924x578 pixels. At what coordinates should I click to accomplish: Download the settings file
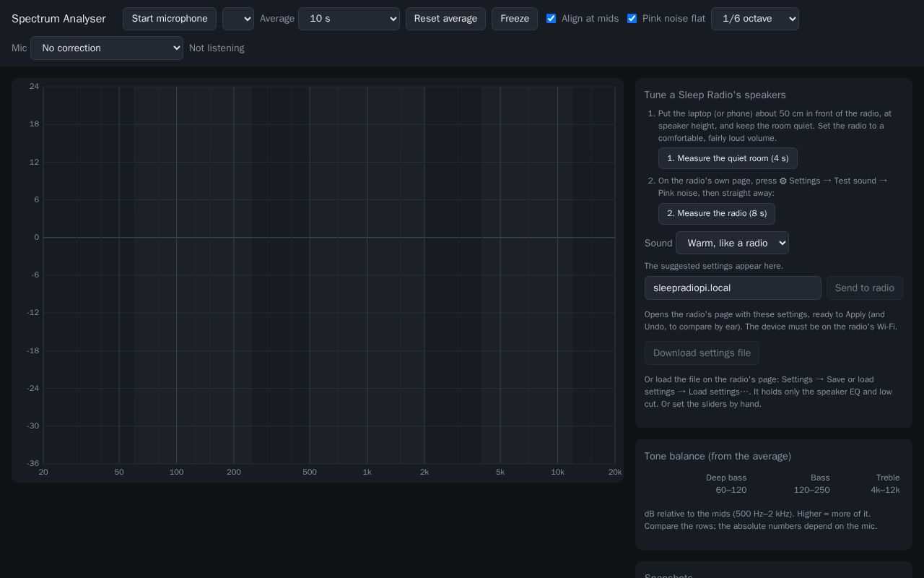pos(702,353)
